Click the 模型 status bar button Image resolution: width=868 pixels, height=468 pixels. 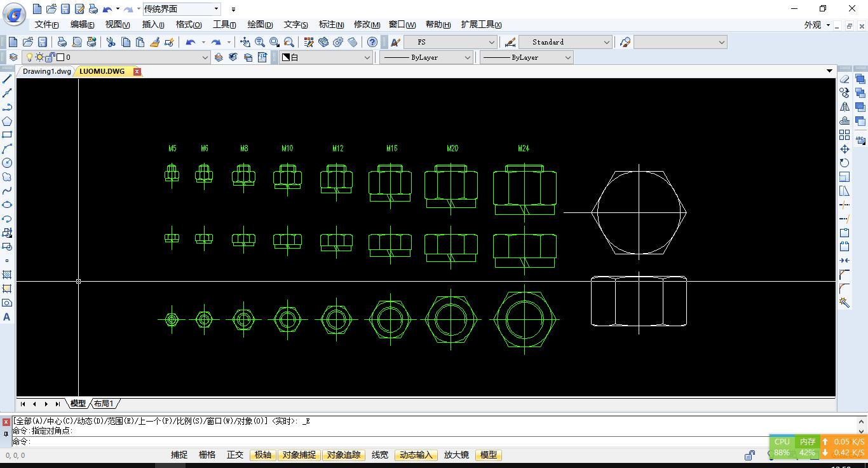click(x=489, y=455)
